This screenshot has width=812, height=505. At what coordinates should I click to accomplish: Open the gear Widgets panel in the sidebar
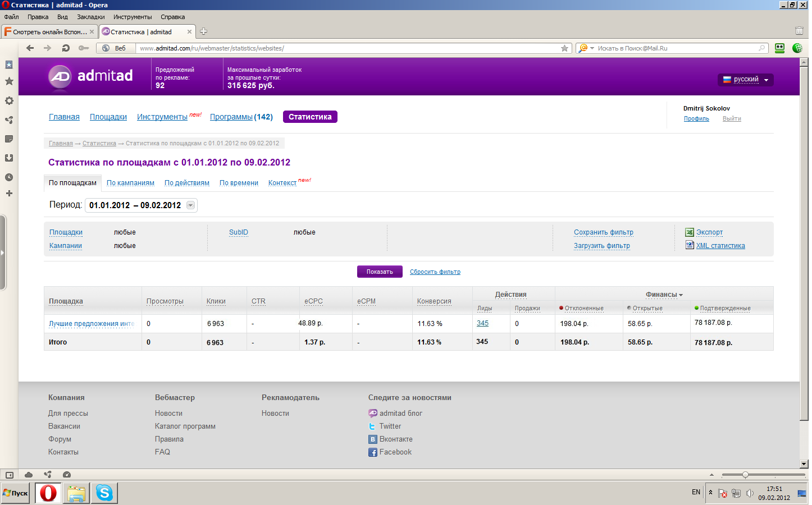(9, 101)
